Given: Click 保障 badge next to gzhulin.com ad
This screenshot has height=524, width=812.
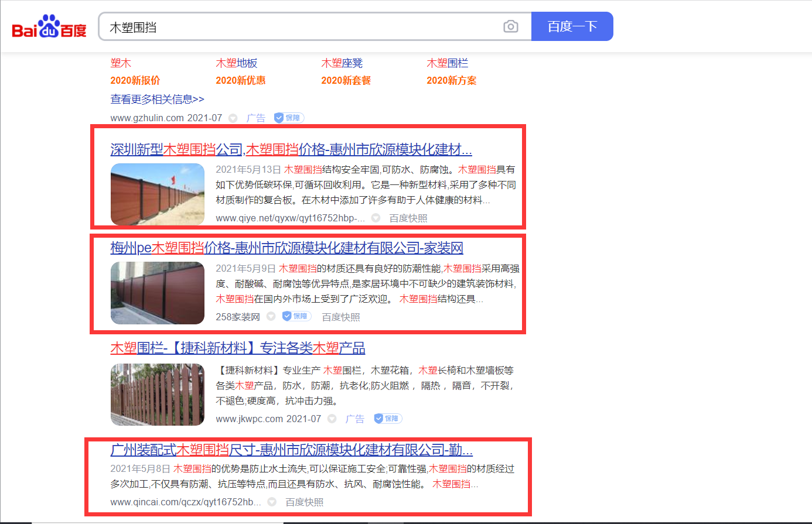Looking at the screenshot, I should pos(289,118).
